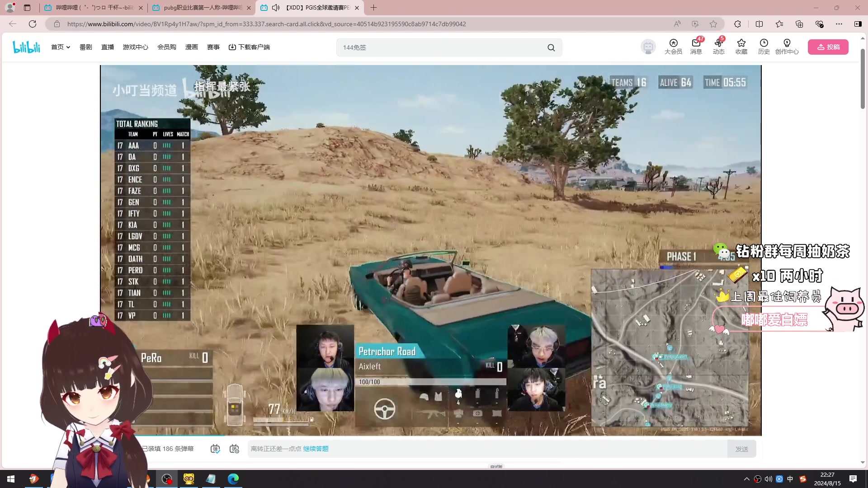Switch to the 【XDD】PGIS全球邀请赛 tab

(x=310, y=8)
